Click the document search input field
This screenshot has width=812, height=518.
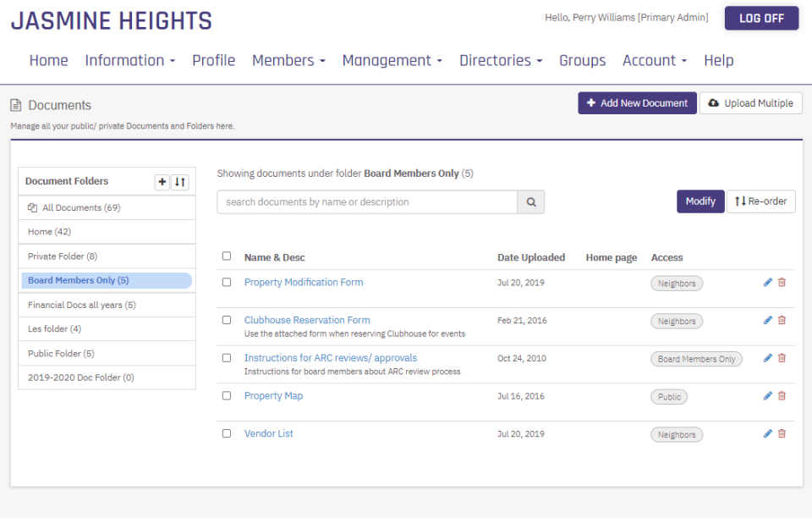click(367, 202)
